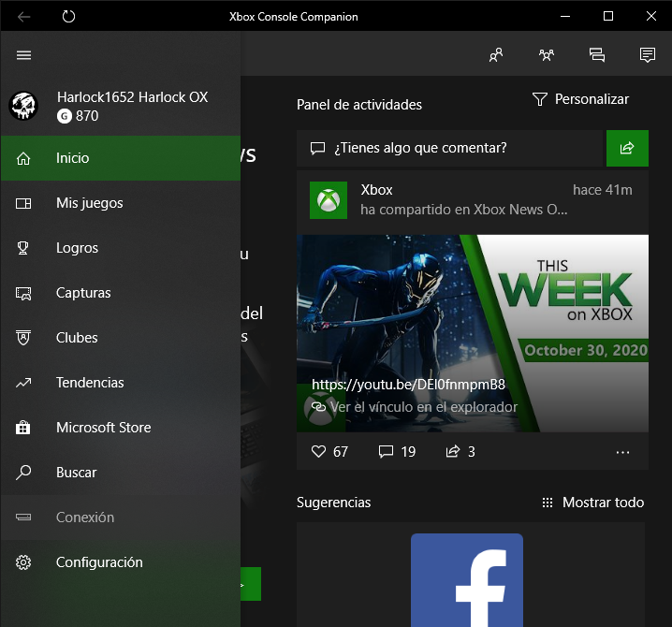Select Clubes menu item
Viewport: 672px width, 627px height.
(x=121, y=338)
